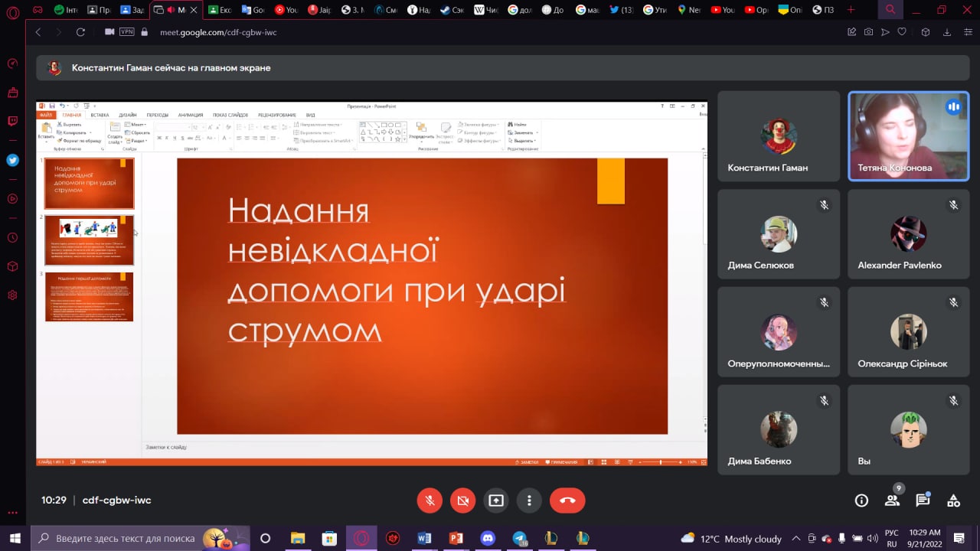
Task: Close the active Meet browser tab
Action: (x=192, y=10)
